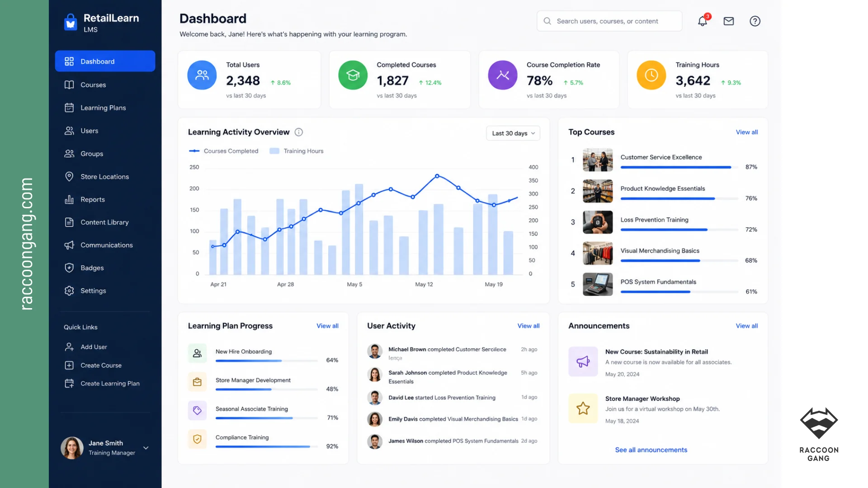868x488 pixels.
Task: Click 'James Wilson completed POS System Fundamentals'
Action: pyautogui.click(x=453, y=441)
